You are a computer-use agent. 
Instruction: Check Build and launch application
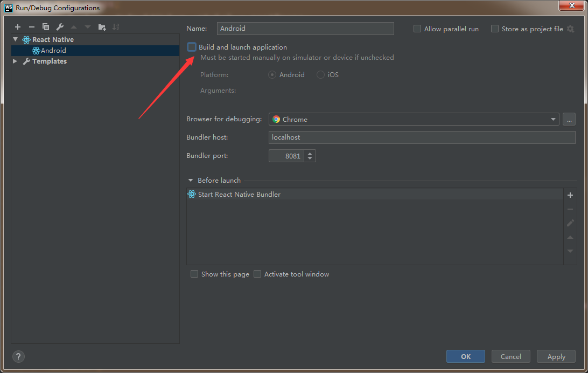(x=192, y=47)
